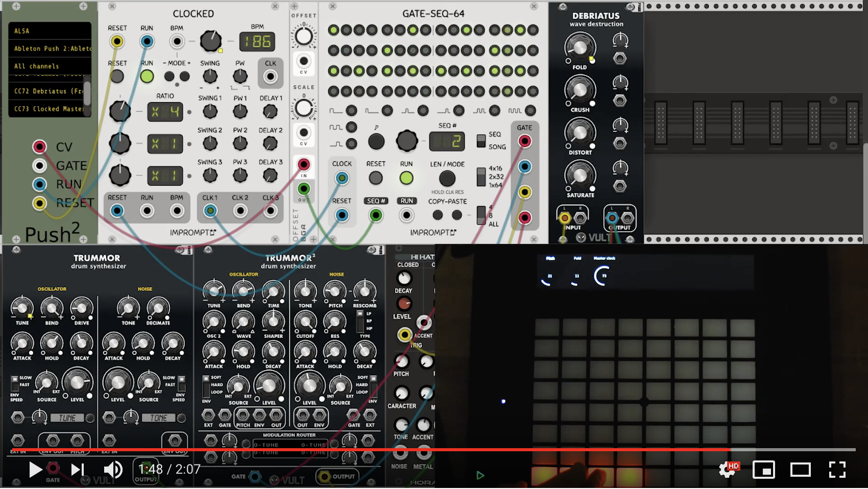
Task: Click the CLOCK input jack on GATE-SEQ-64
Action: point(342,178)
